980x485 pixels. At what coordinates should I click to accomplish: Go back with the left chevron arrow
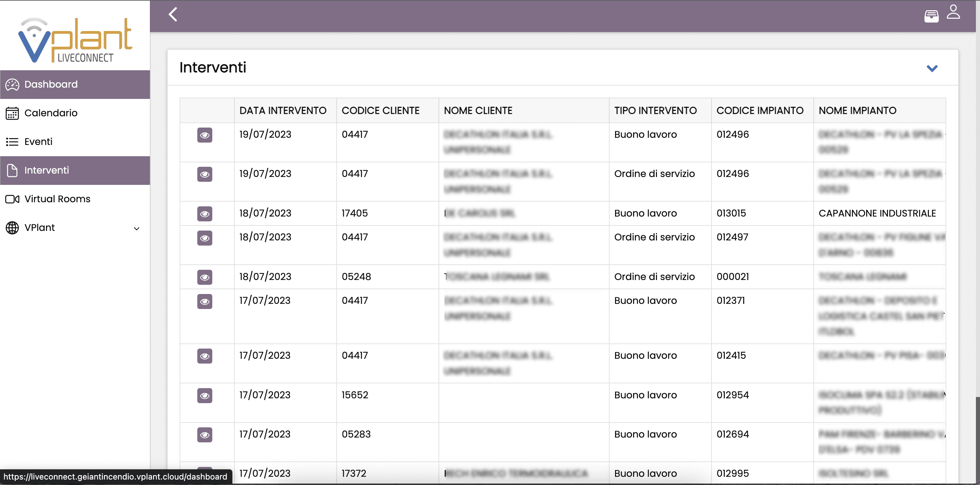coord(173,14)
